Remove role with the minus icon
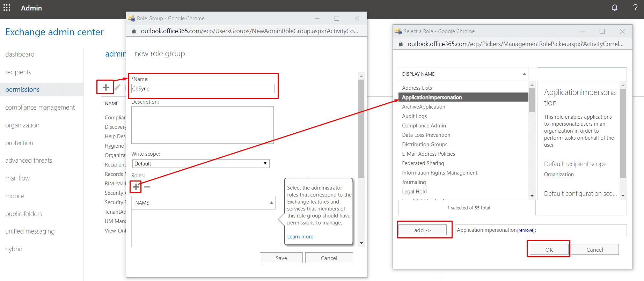This screenshot has width=644, height=281. coord(147,187)
